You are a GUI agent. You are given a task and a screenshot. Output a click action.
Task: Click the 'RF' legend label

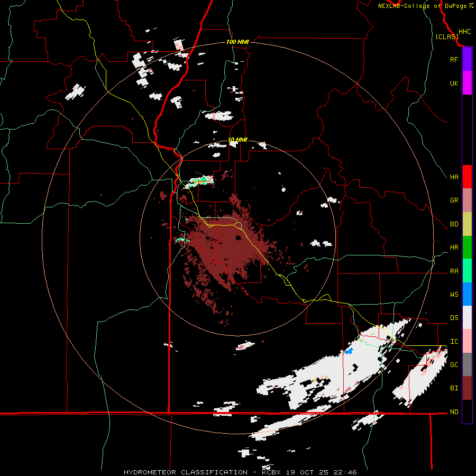tap(454, 59)
